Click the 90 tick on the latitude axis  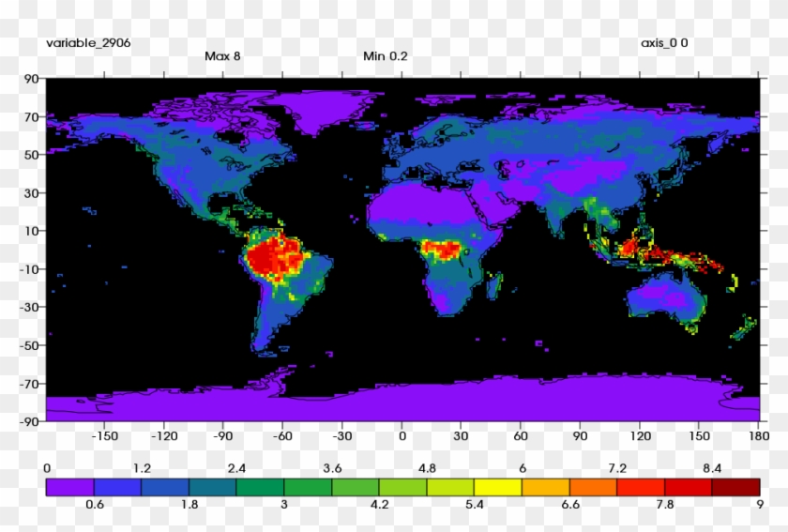coord(30,80)
